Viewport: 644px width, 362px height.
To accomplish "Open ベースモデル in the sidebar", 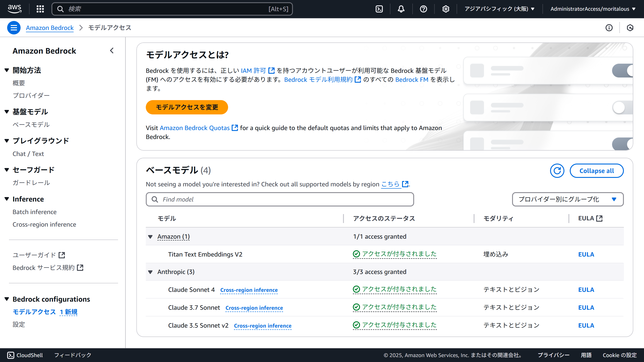I will [x=31, y=124].
